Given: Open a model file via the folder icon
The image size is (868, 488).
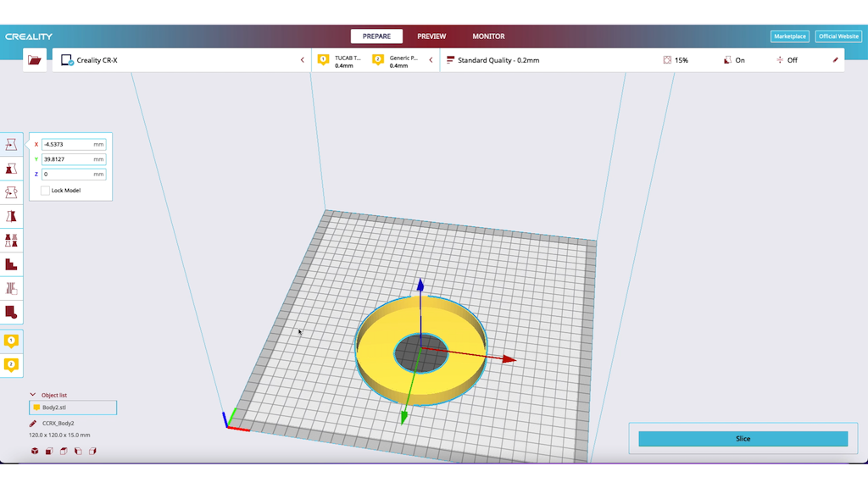Looking at the screenshot, I should (36, 59).
